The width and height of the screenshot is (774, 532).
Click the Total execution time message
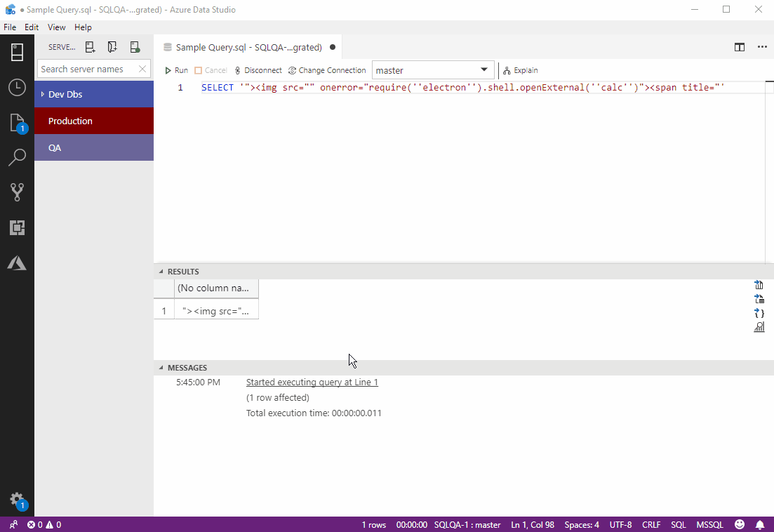pyautogui.click(x=314, y=413)
